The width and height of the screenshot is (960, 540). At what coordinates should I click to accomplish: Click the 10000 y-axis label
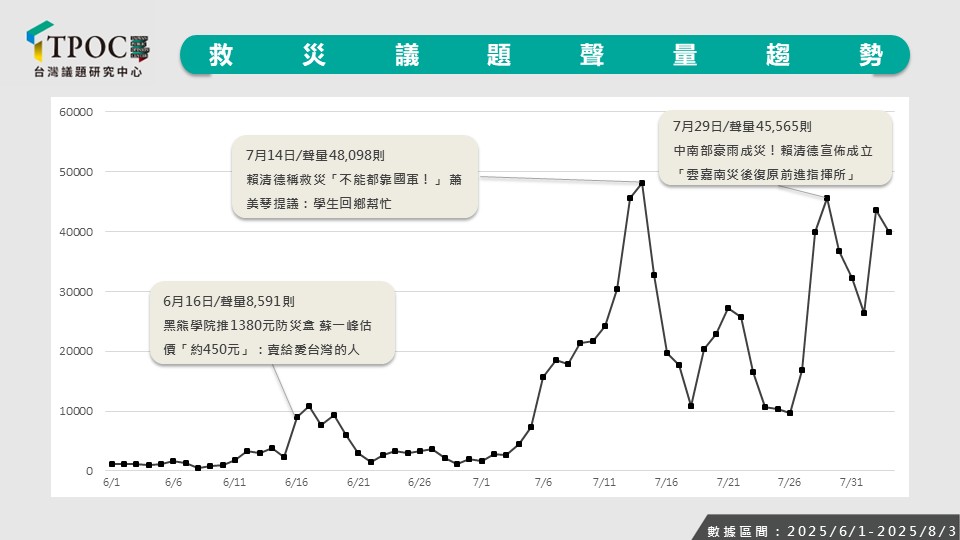76,411
